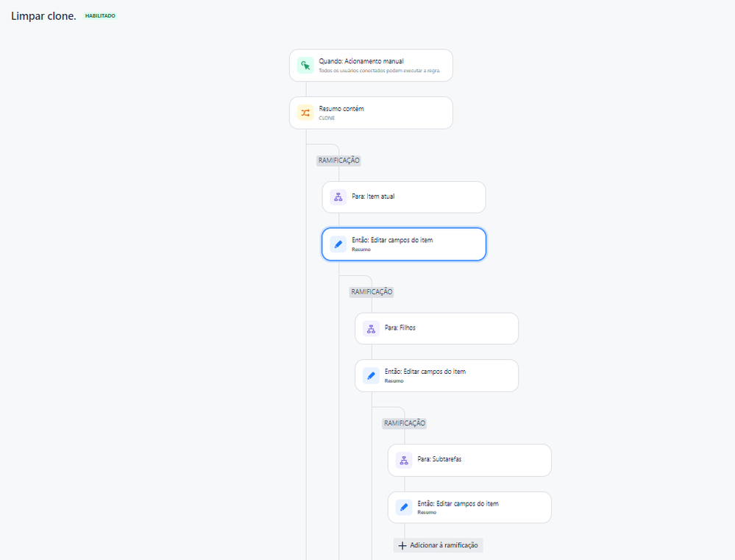Select the Para: Subtarefas branch card
The height and width of the screenshot is (560, 735).
point(469,461)
